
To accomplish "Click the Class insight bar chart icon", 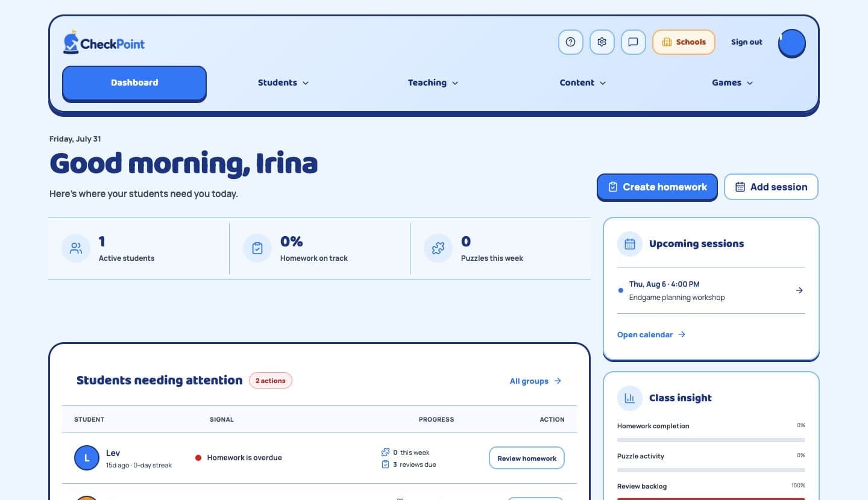I will (x=630, y=398).
